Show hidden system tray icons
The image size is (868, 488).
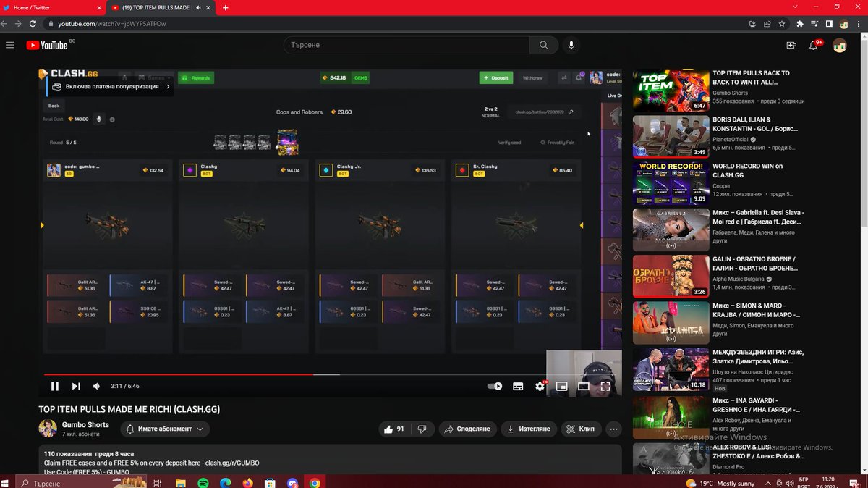[768, 482]
